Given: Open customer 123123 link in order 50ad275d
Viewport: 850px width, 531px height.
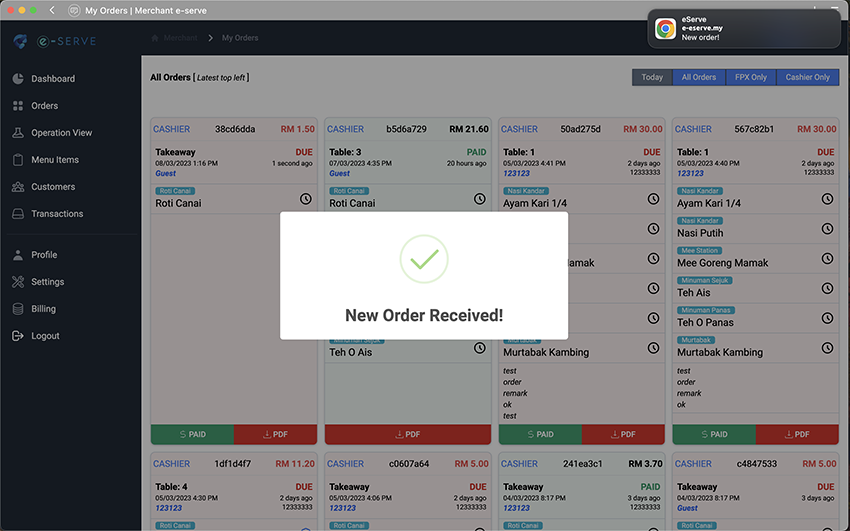Looking at the screenshot, I should click(x=516, y=173).
